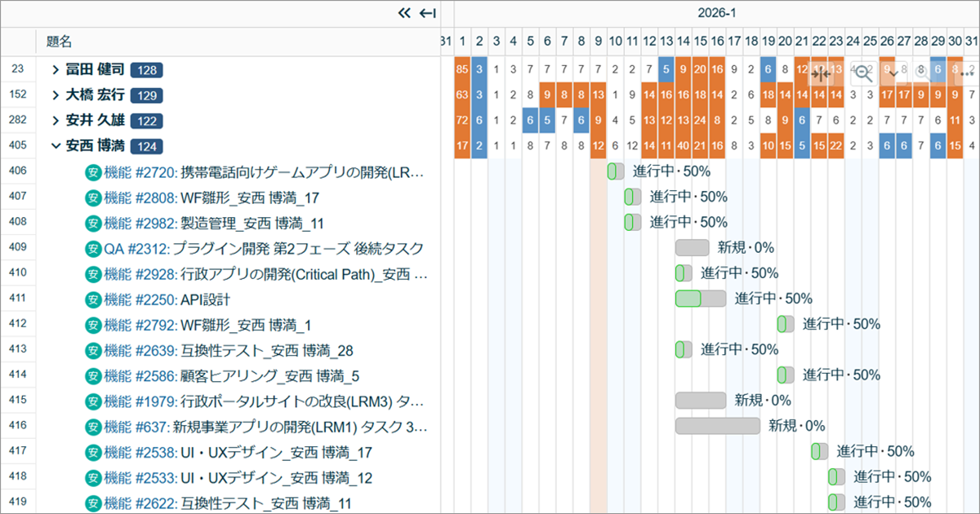980x514 pixels.
Task: Click the left-arrow-to-bar icon in header
Action: pyautogui.click(x=427, y=13)
